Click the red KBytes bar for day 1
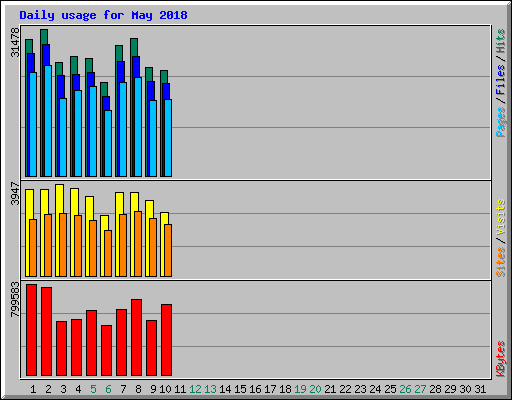 (x=31, y=330)
